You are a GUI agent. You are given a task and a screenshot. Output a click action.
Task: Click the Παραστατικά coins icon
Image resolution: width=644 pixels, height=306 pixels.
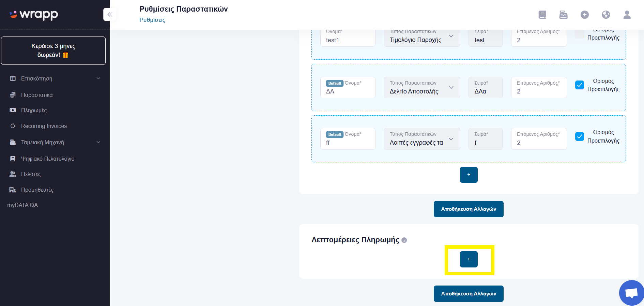pos(13,95)
